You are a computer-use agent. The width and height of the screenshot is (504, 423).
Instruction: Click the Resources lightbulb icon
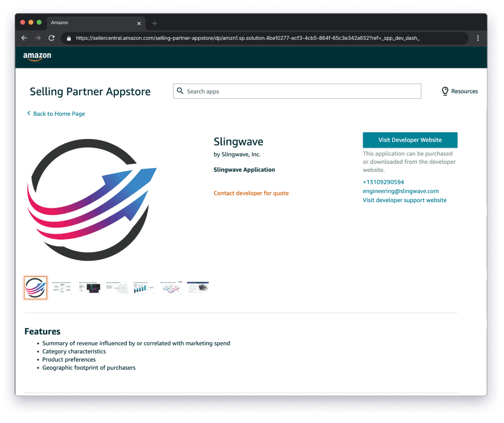coord(445,91)
